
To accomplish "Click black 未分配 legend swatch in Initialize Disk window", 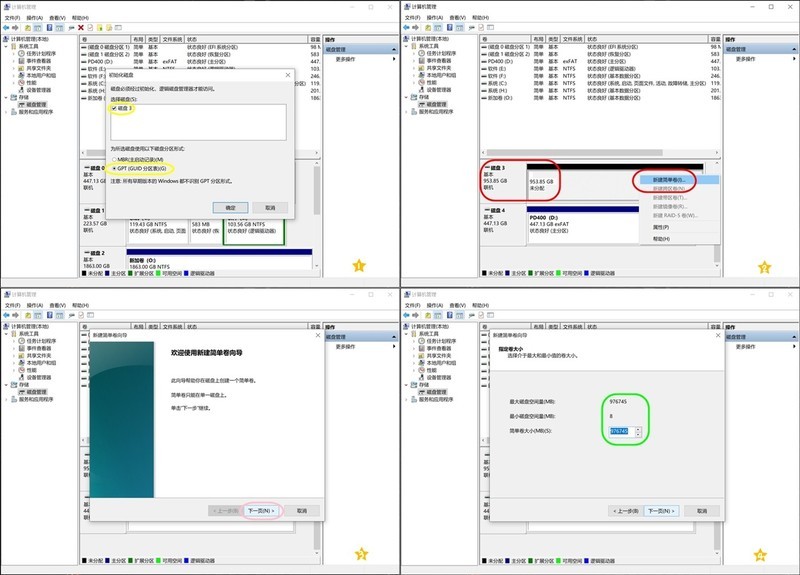I will coord(84,273).
